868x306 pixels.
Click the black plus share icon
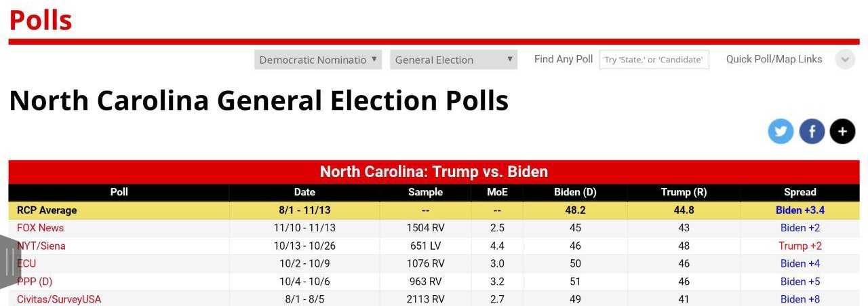pos(842,131)
